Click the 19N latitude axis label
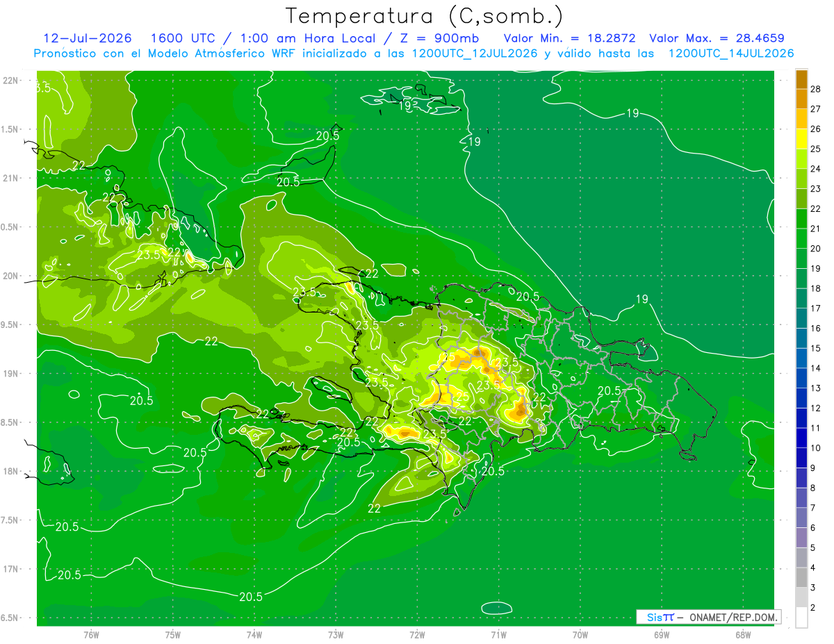Image resolution: width=834 pixels, height=644 pixels. pyautogui.click(x=11, y=373)
